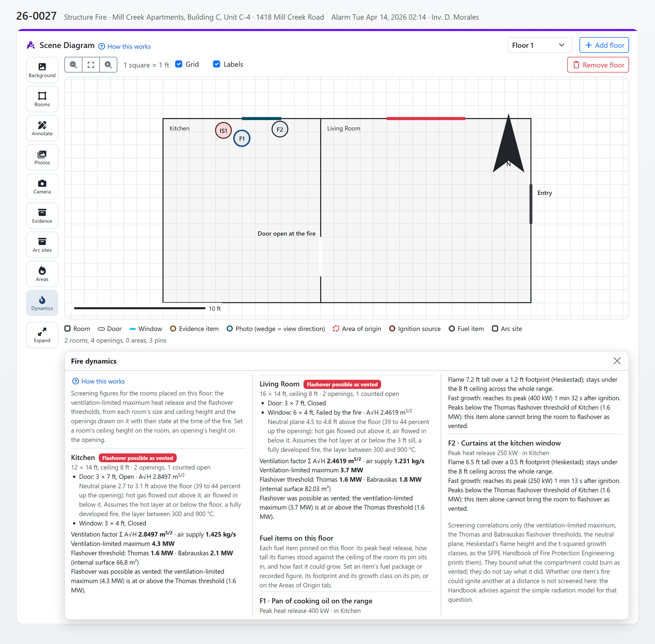Select the Annotate tool

42,128
